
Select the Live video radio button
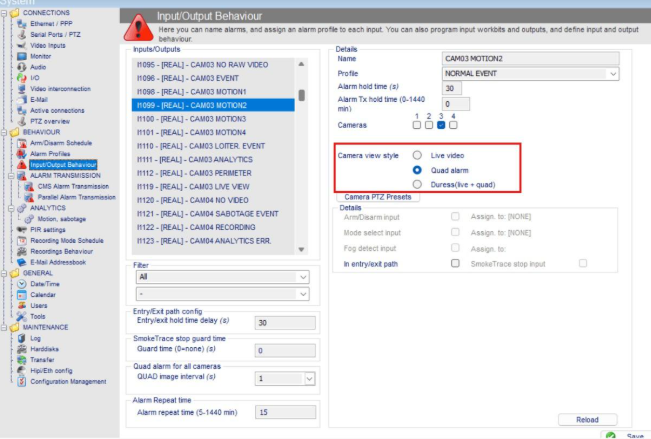[x=417, y=156]
